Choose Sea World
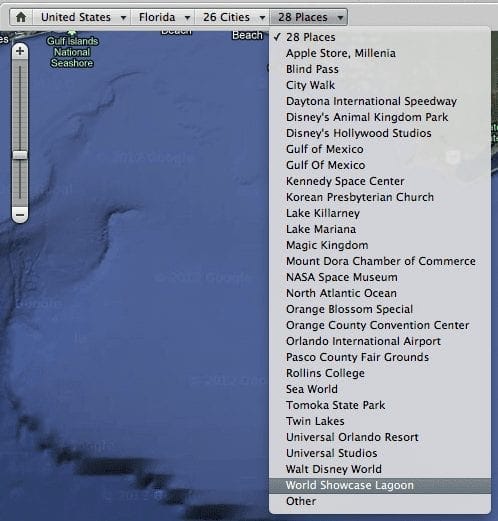 point(380,389)
